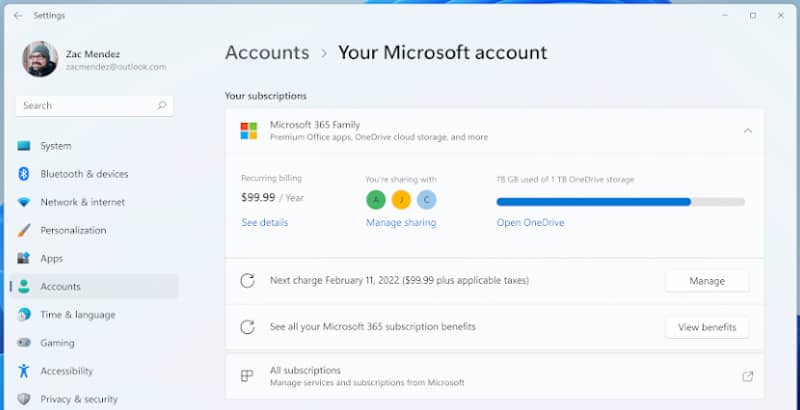This screenshot has height=410, width=800.
Task: Click the Accounts person icon
Action: [23, 287]
